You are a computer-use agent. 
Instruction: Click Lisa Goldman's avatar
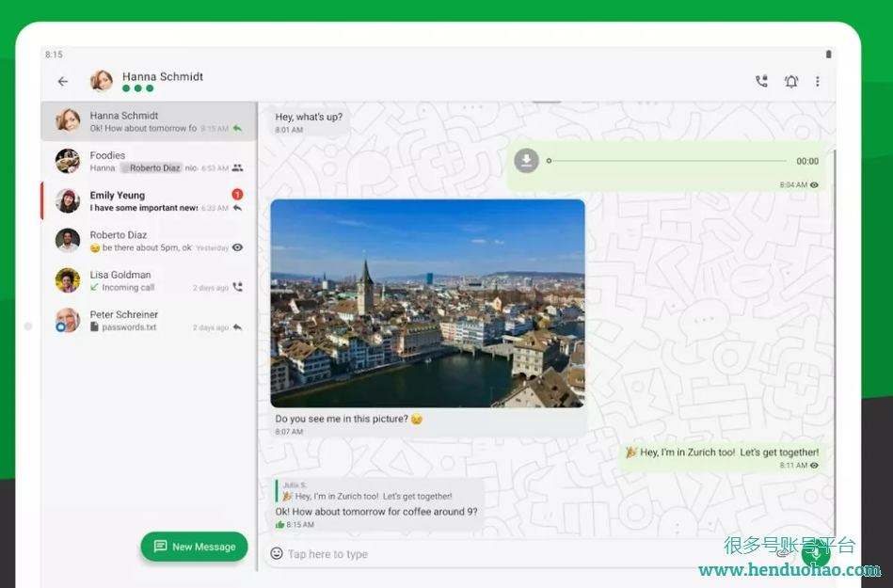point(67,280)
